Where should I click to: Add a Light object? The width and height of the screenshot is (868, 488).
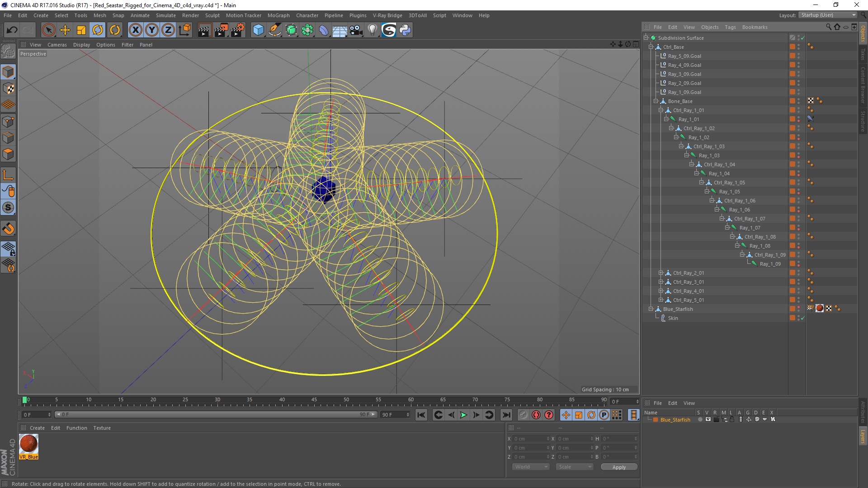[372, 30]
